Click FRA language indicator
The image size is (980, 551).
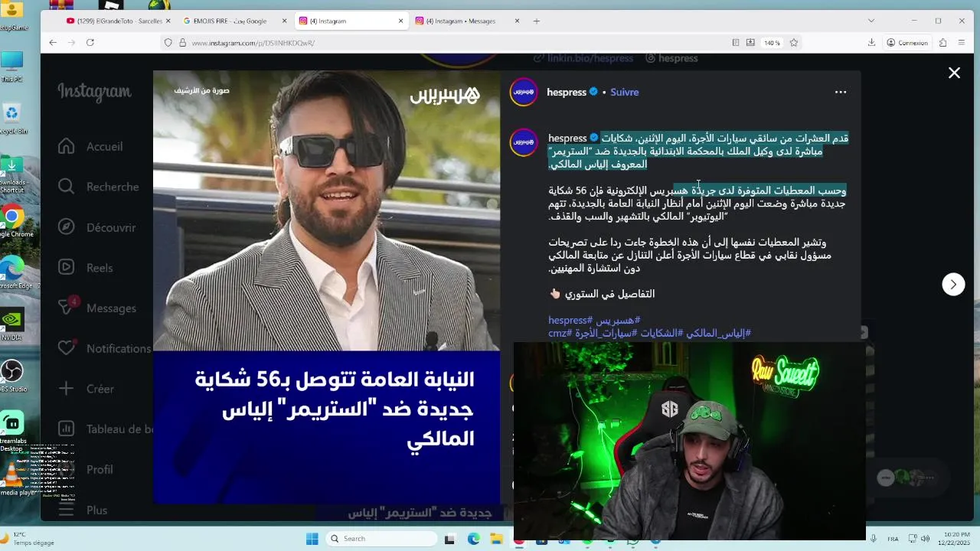tap(893, 539)
